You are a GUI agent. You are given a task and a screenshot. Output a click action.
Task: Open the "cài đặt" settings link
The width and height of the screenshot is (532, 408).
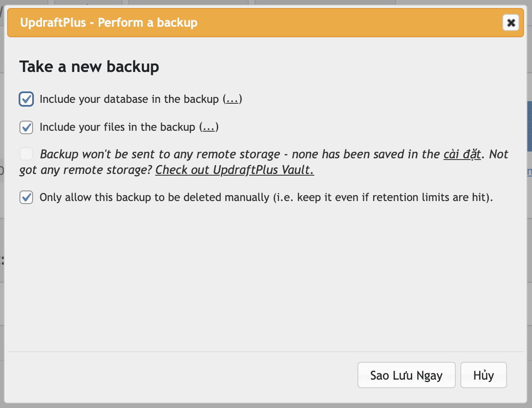462,154
